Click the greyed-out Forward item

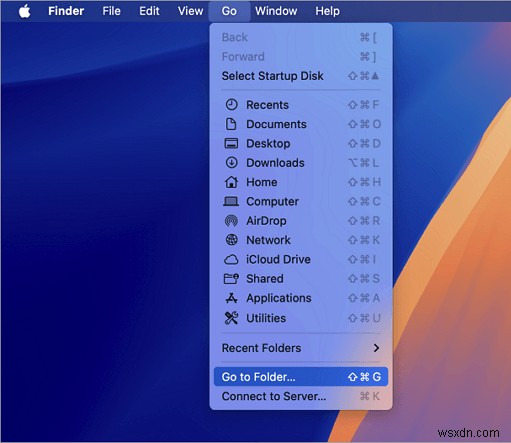(x=301, y=56)
